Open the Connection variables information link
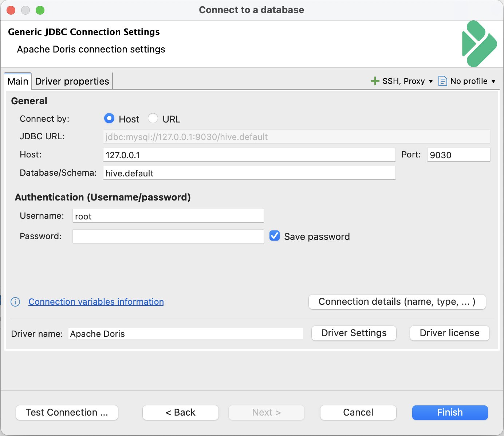Image resolution: width=504 pixels, height=436 pixels. [x=96, y=302]
